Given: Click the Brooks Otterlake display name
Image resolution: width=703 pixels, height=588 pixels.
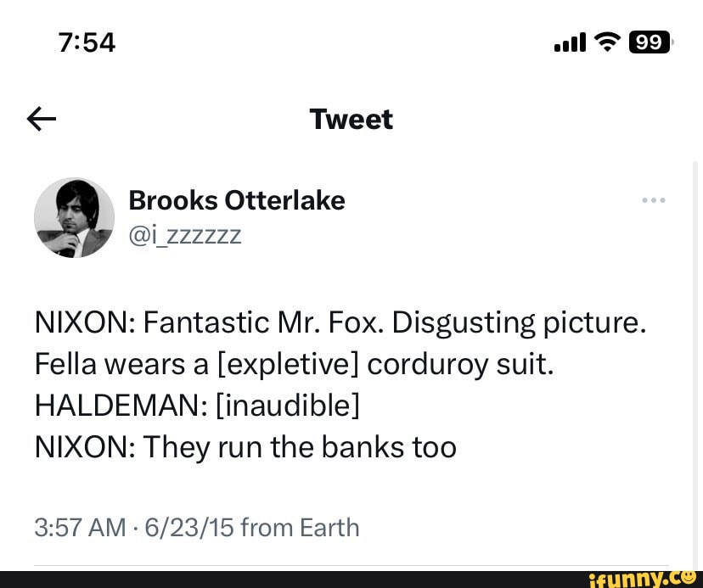Looking at the screenshot, I should (237, 200).
